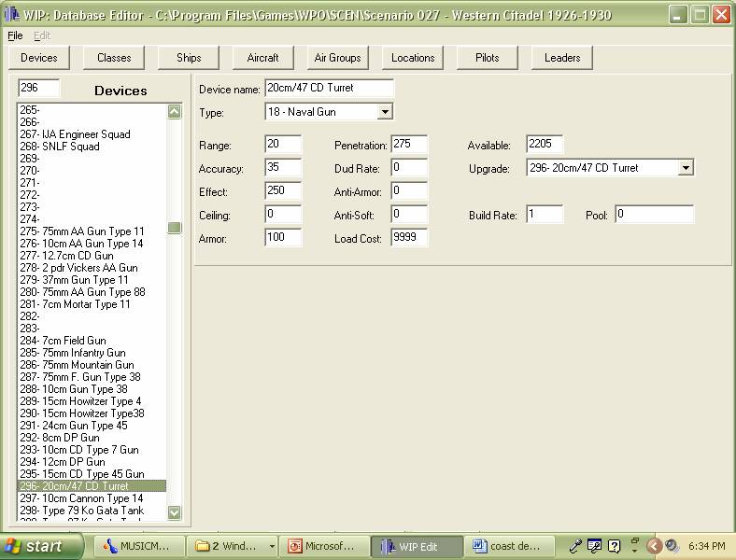This screenshot has height=560, width=736.
Task: Open the File menu
Action: tap(15, 35)
